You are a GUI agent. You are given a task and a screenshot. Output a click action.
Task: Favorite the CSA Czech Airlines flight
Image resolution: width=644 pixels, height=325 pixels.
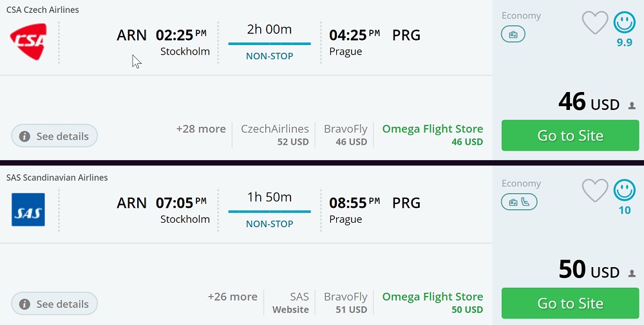click(594, 23)
